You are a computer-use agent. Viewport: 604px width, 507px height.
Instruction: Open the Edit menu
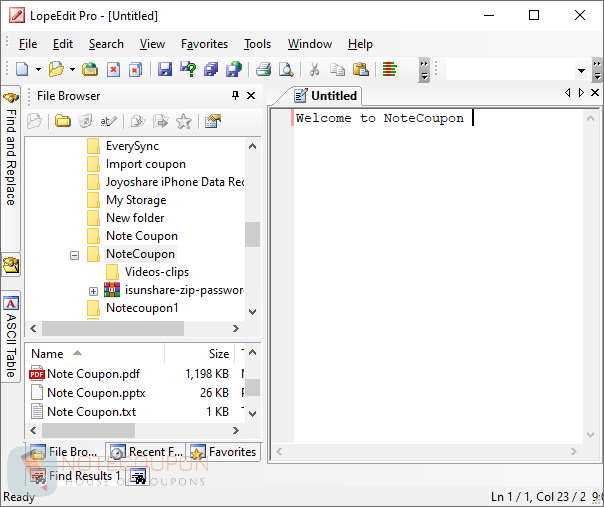coord(63,44)
